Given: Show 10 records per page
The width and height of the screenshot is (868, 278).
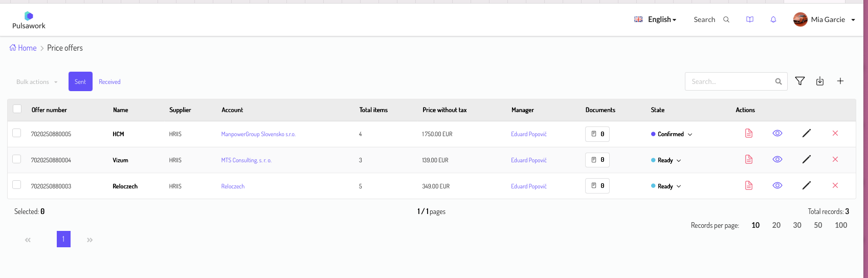Looking at the screenshot, I should [755, 225].
